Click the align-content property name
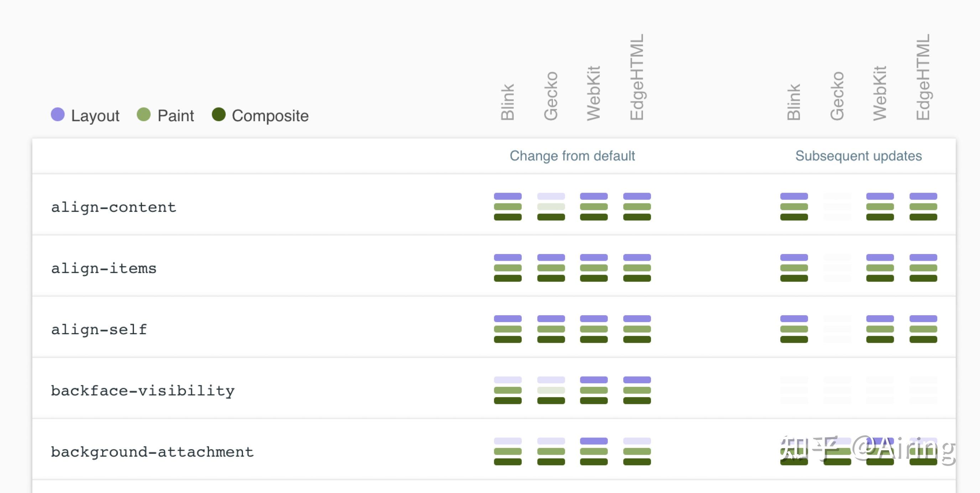Viewport: 980px width, 493px height. (x=113, y=207)
